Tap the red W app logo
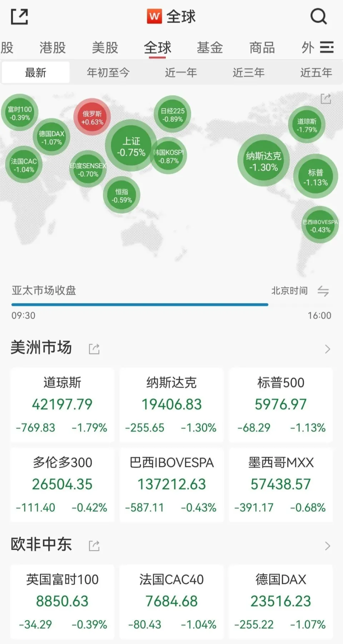The image size is (343, 644). [154, 16]
